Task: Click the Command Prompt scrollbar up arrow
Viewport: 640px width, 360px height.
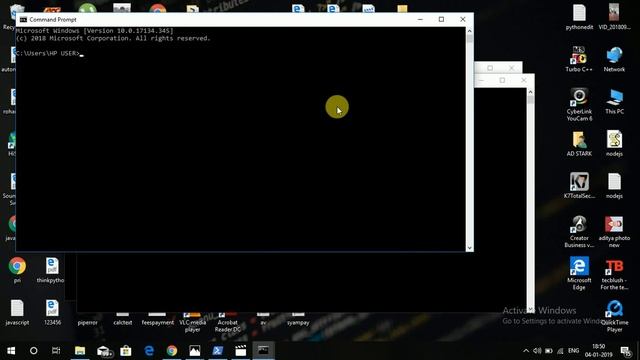Action: pyautogui.click(x=469, y=31)
